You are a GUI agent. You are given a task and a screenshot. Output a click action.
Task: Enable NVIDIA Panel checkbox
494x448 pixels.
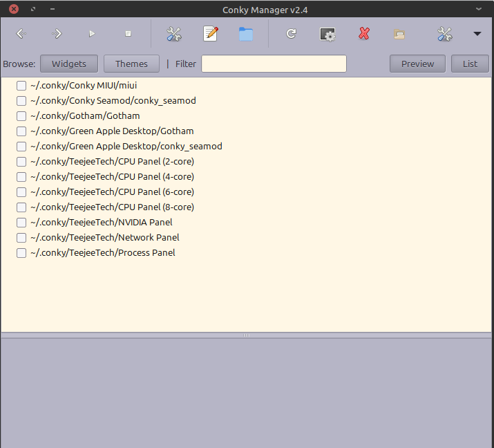[x=21, y=222]
